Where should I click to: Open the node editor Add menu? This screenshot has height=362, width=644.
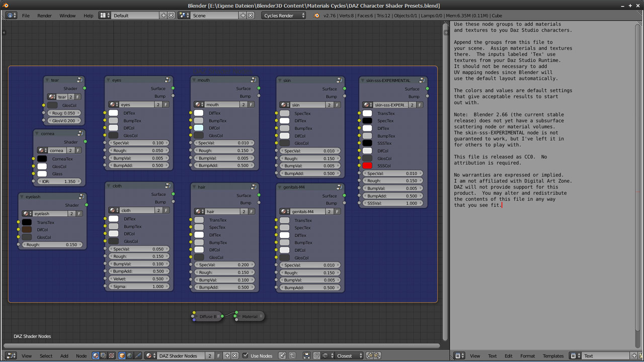click(64, 355)
